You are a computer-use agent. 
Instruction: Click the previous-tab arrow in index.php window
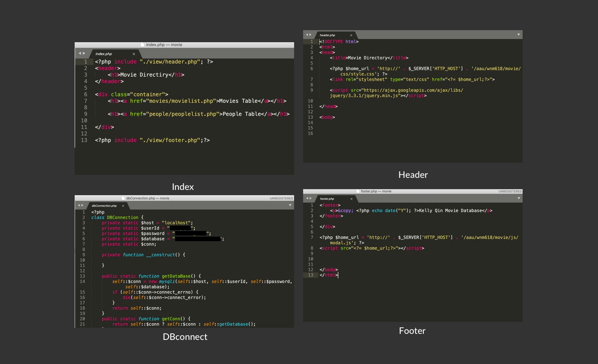(80, 54)
